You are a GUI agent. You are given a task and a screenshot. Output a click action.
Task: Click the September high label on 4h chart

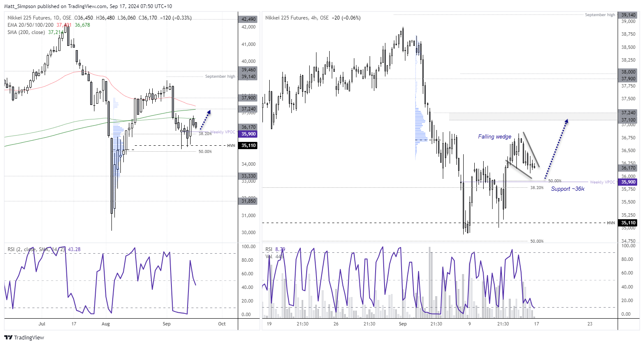point(600,14)
